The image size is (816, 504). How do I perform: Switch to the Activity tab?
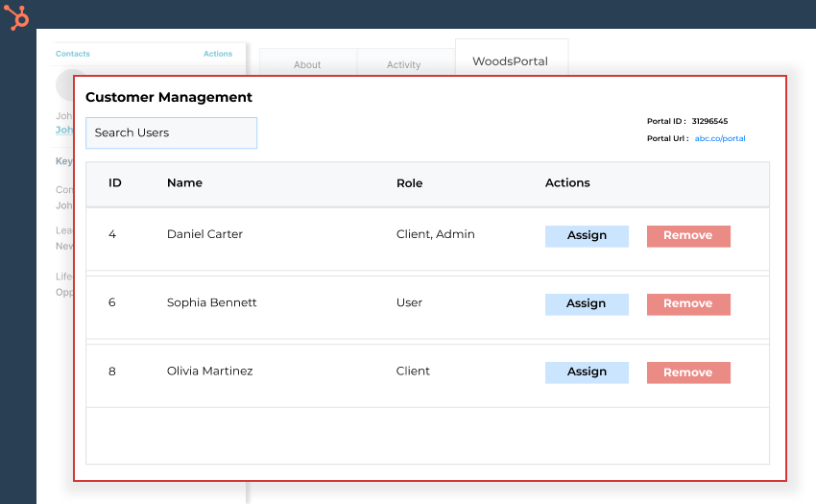(x=404, y=64)
